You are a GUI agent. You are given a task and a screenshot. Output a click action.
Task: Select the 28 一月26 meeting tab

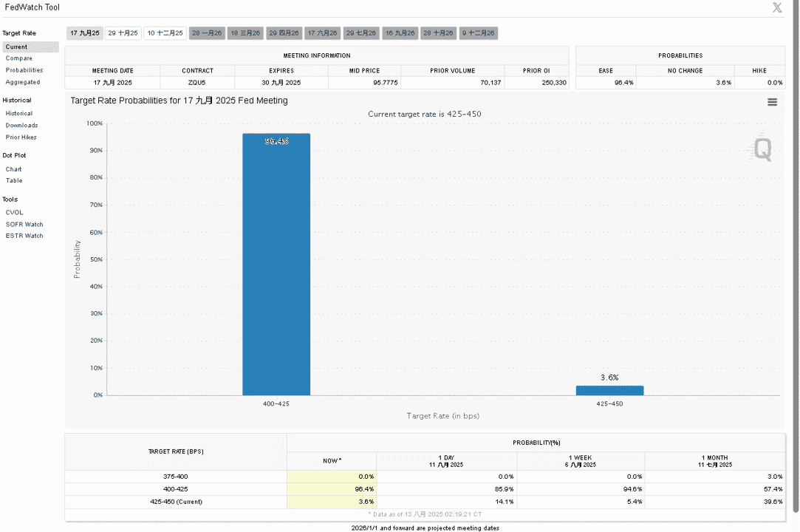[207, 33]
